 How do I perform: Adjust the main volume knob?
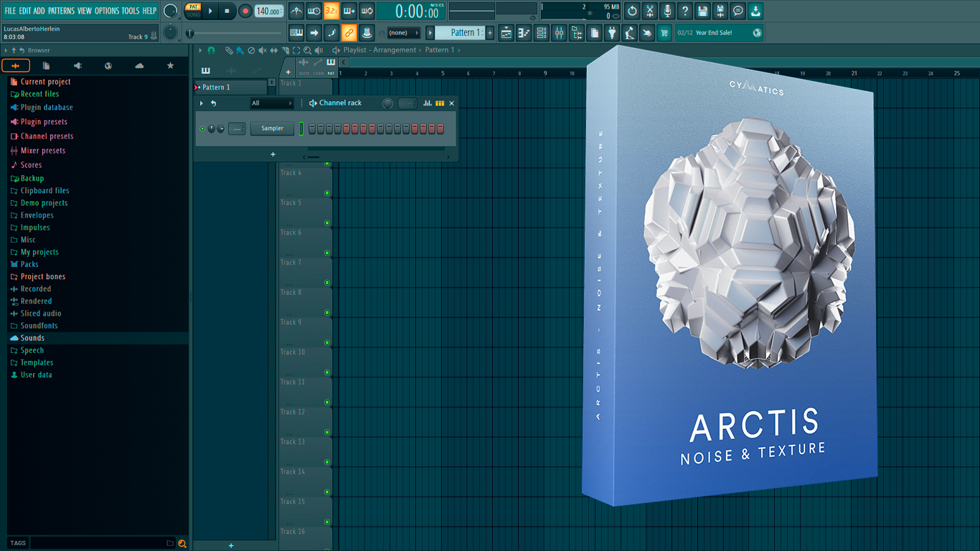(x=170, y=11)
